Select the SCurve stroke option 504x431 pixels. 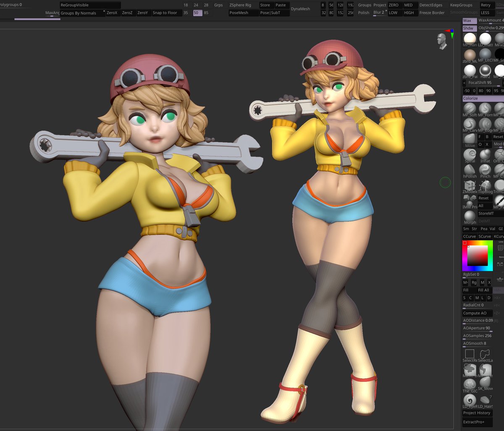[485, 237]
